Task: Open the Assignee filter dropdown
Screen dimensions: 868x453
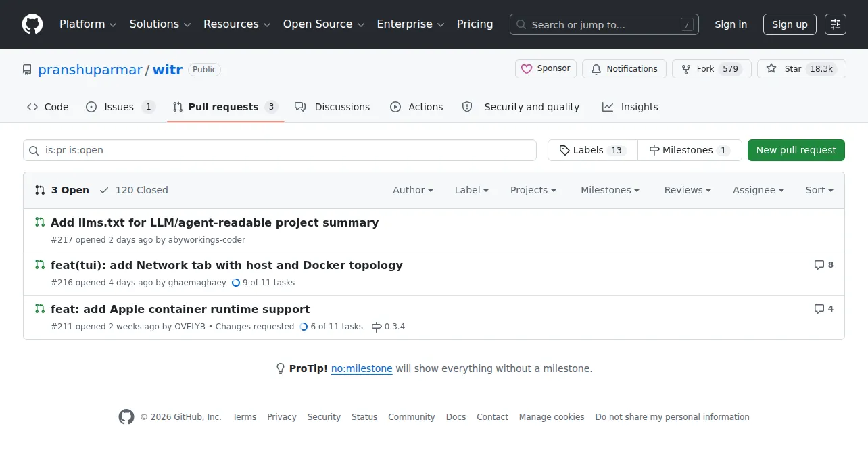Action: tap(758, 190)
